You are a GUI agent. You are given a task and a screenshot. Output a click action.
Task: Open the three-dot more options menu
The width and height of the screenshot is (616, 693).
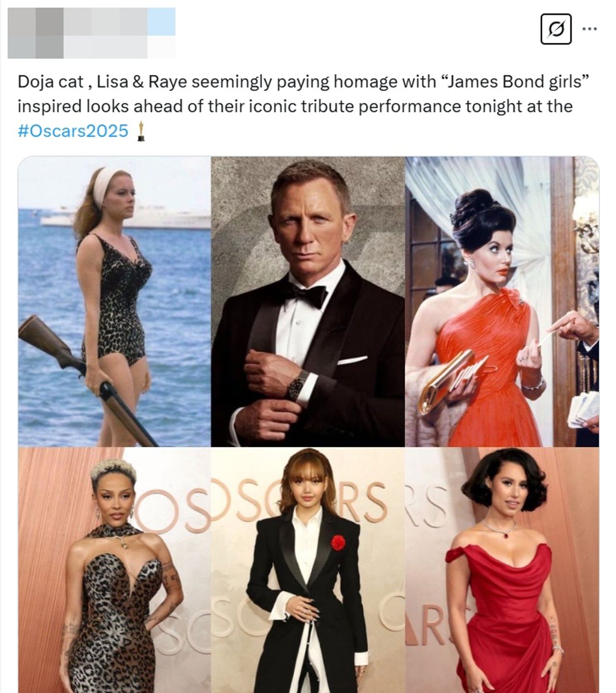590,29
